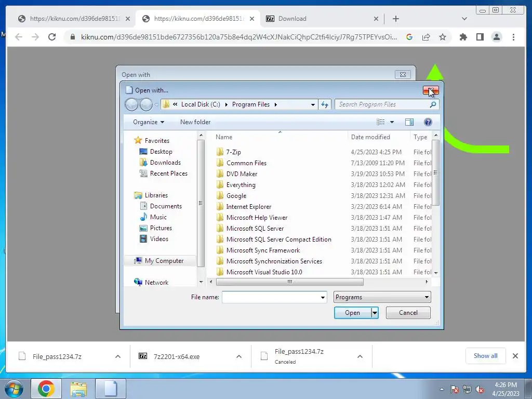Select Microsoft SQL Server Compact Edition folder
Screen dimensions: 532x399
[x=278, y=240]
